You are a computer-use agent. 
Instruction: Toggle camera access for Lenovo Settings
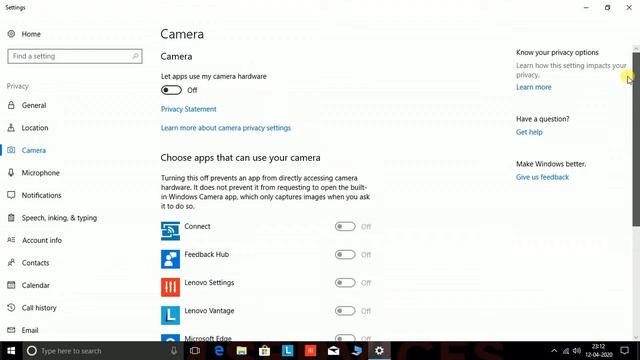(345, 283)
